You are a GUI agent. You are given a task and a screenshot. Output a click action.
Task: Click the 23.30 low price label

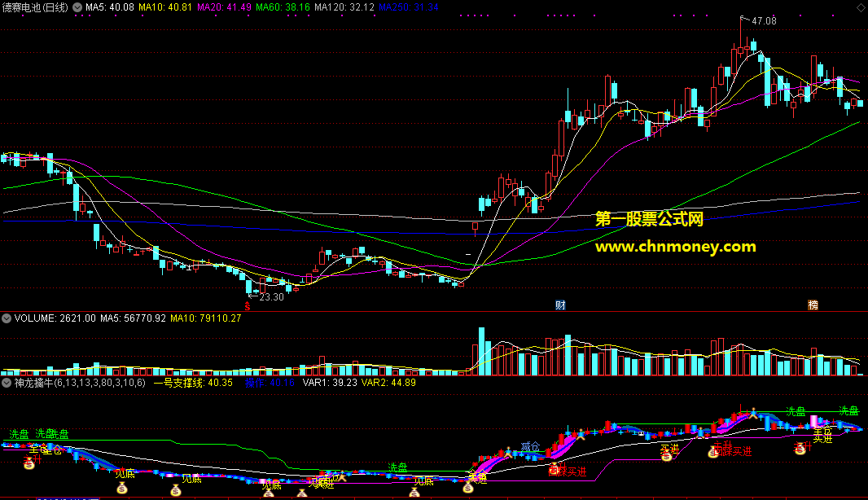coord(271,297)
